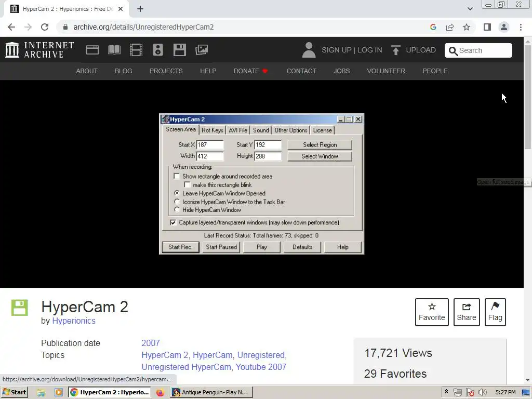Viewport: 532px width, 399px height.
Task: Click the LOG IN link
Action: (370, 50)
